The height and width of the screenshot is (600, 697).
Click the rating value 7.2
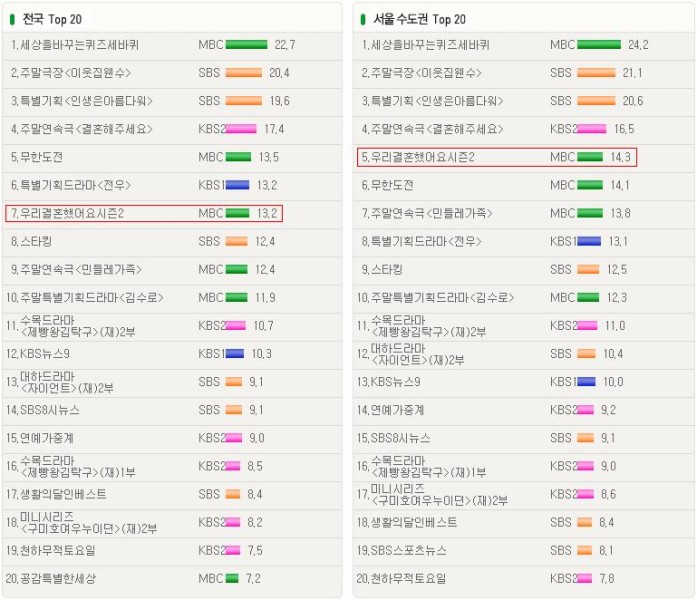253,579
